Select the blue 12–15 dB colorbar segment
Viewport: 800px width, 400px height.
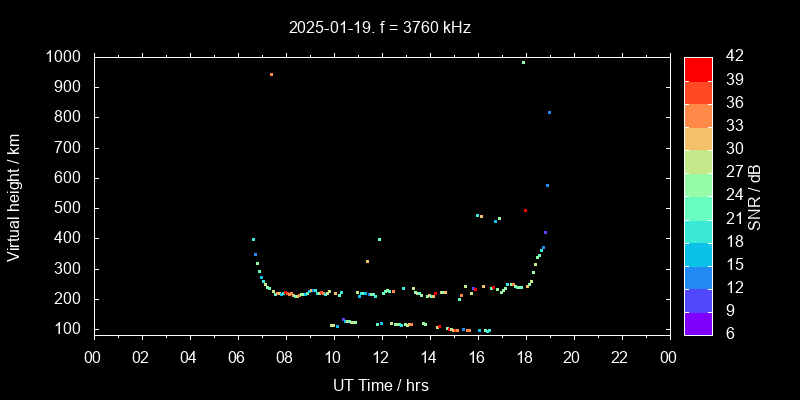[x=697, y=277]
